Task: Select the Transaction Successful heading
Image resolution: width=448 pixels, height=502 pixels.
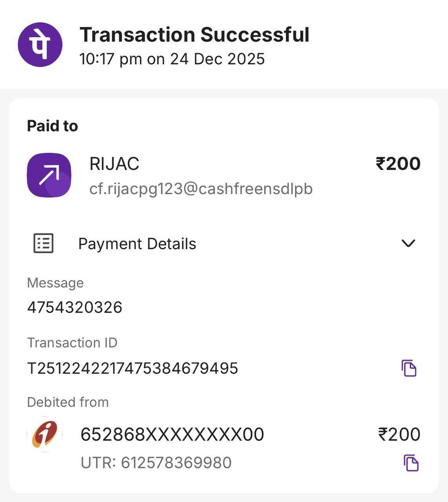Action: click(194, 35)
